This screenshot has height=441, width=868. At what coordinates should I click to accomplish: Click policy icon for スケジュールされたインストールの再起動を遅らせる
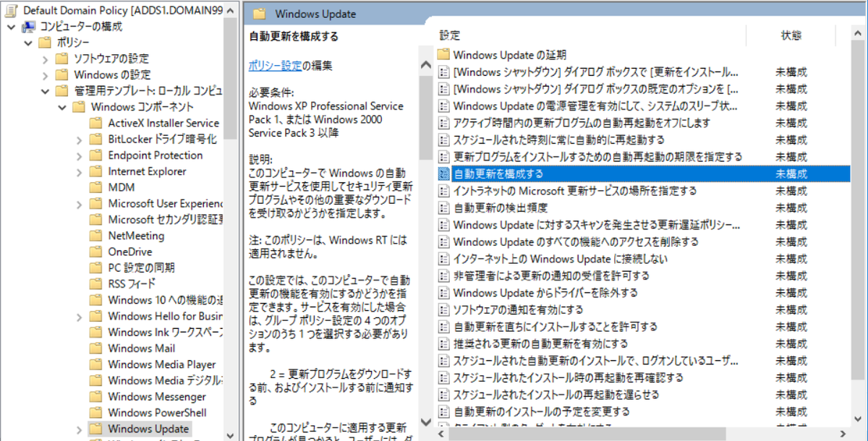click(444, 395)
